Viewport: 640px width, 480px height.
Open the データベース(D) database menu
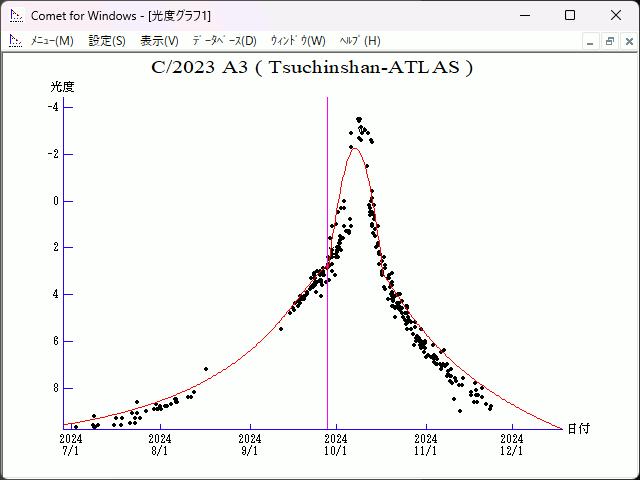(x=224, y=41)
